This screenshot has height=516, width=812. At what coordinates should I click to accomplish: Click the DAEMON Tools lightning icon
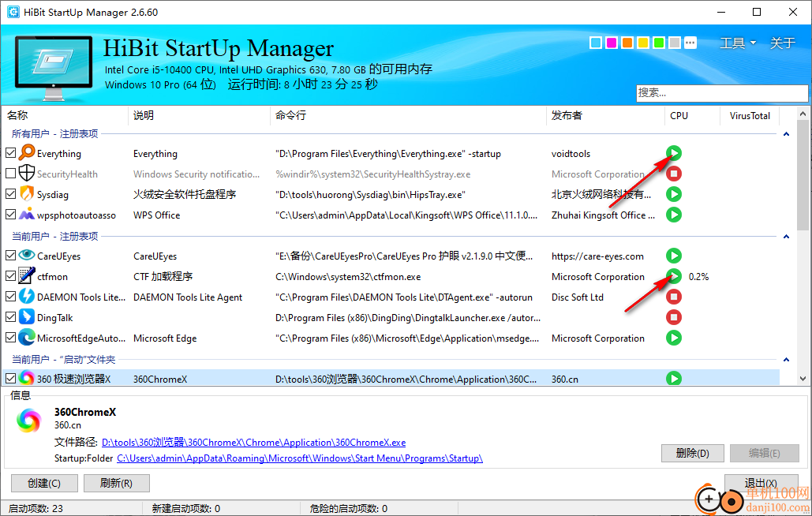pos(26,297)
